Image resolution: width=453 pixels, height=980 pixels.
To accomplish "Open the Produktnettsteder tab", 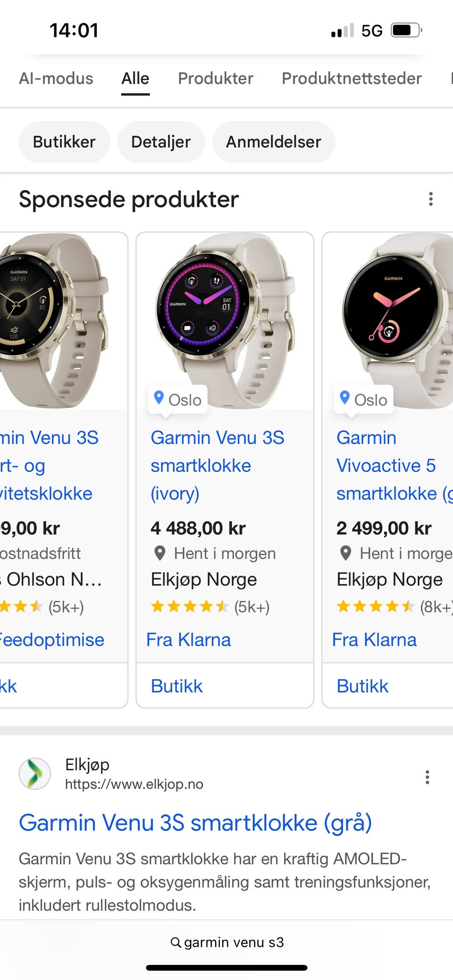I will [x=352, y=78].
